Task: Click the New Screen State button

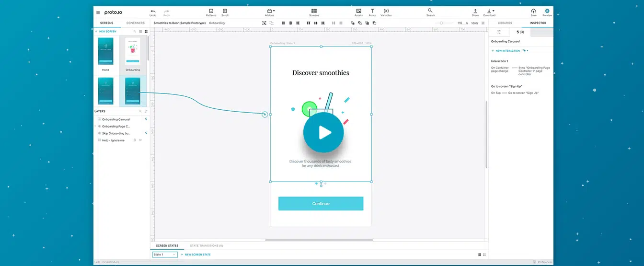Action: click(x=195, y=254)
